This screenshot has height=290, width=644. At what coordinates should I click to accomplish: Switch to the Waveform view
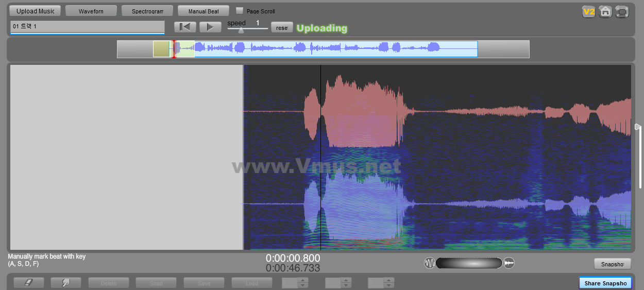click(x=91, y=11)
